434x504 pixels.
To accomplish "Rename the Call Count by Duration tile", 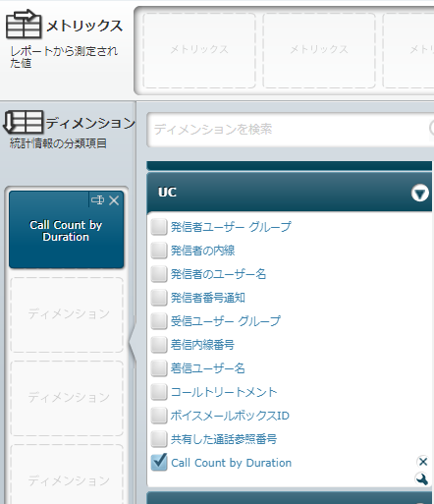I will click(97, 200).
